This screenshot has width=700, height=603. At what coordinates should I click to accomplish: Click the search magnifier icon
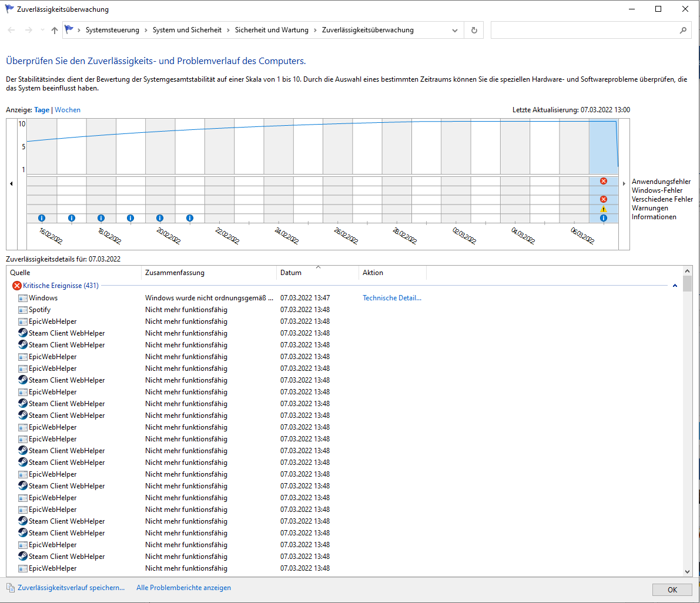tap(683, 30)
